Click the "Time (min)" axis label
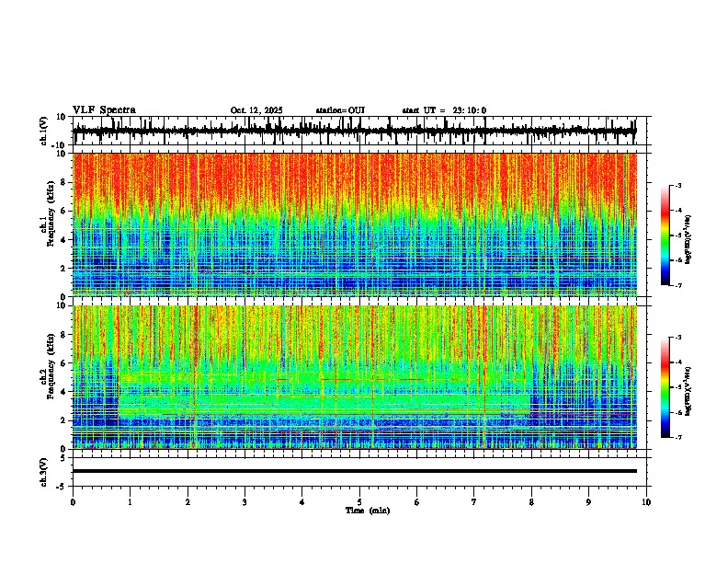The width and height of the screenshot is (728, 563). click(x=368, y=511)
